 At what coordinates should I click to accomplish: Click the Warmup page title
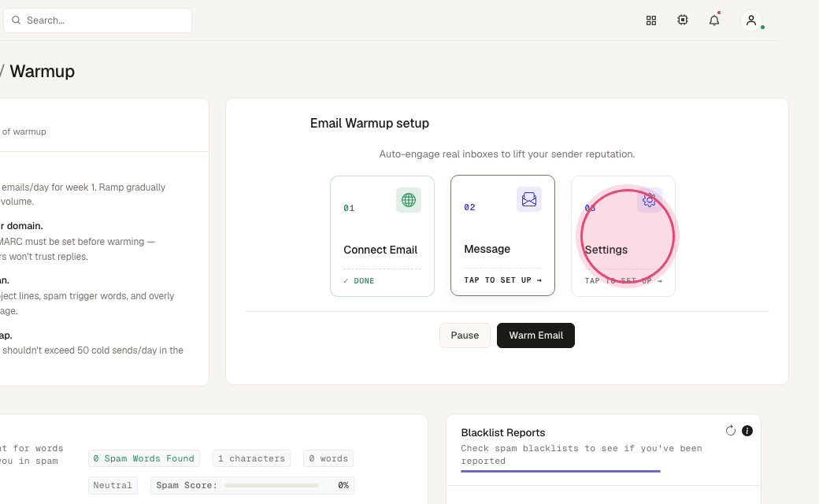(43, 71)
